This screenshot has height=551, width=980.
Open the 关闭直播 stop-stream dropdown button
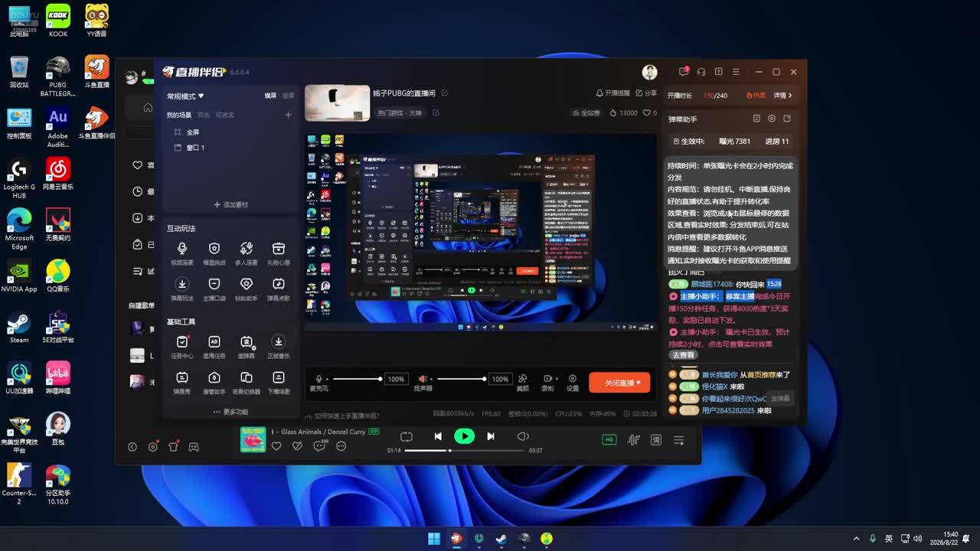tap(619, 383)
